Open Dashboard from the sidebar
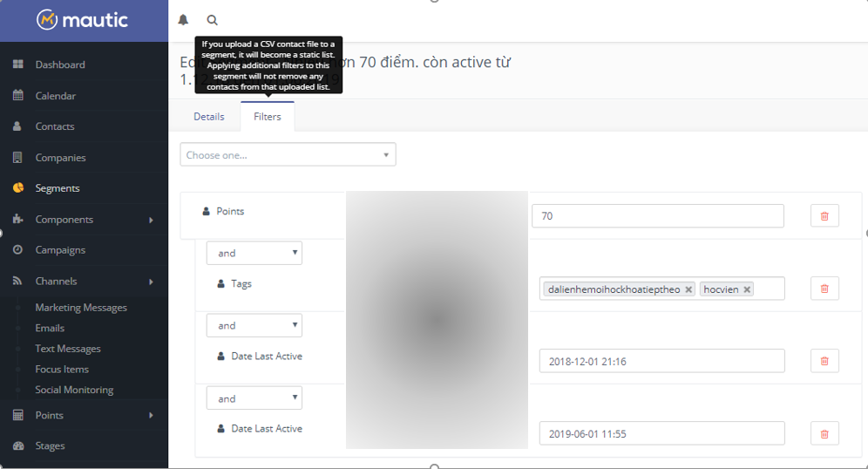This screenshot has height=469, width=868. pyautogui.click(x=59, y=65)
